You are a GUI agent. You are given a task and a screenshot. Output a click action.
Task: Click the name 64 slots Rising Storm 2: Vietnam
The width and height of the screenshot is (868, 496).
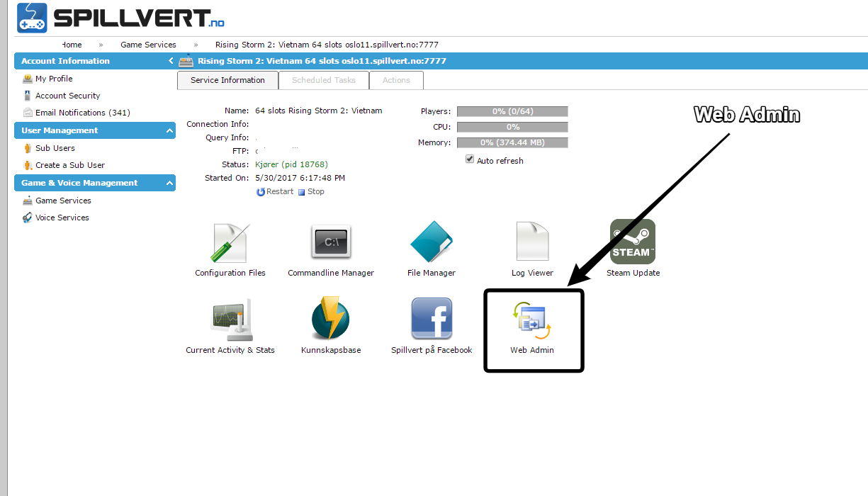pos(319,111)
